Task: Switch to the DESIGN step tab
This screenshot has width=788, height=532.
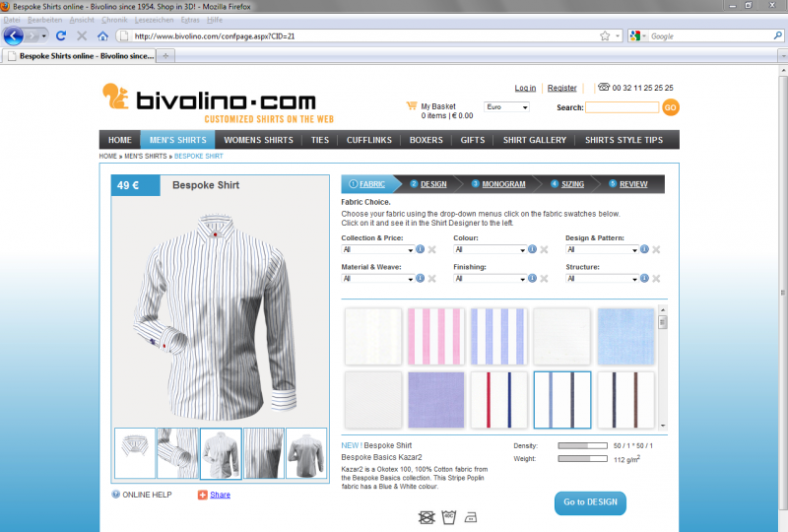Action: click(433, 184)
